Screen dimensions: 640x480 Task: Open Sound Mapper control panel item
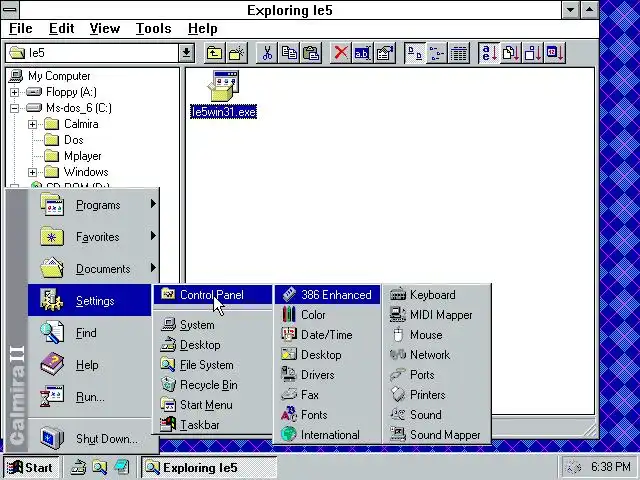pos(437,435)
